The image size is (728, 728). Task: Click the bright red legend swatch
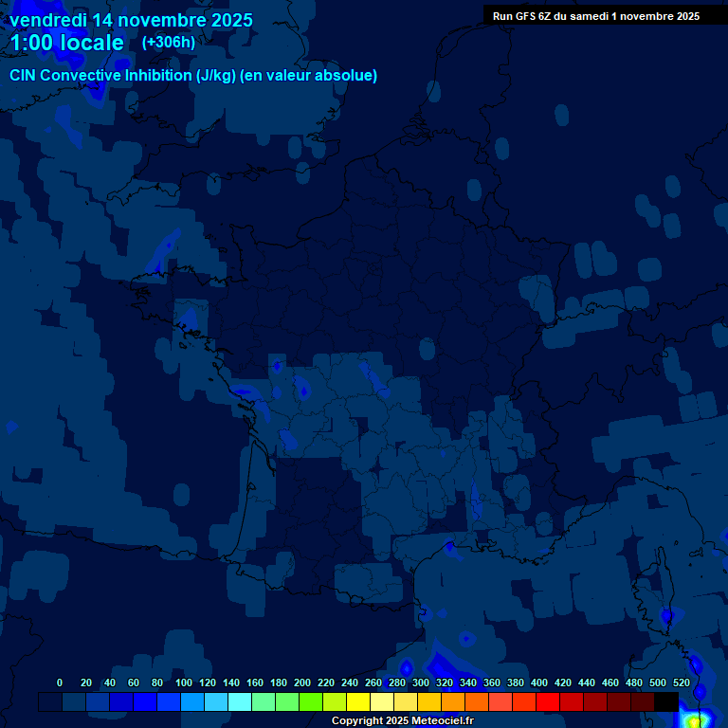coord(548,702)
